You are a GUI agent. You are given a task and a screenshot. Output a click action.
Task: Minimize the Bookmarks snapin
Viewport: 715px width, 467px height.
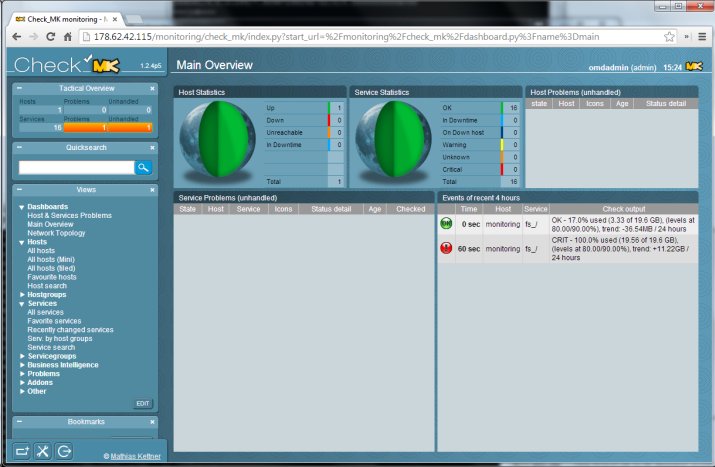coord(20,421)
